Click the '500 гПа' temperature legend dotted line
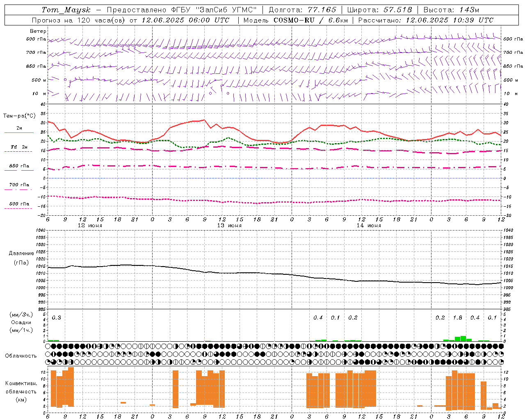Viewport: 525px width, 420px height. click(18, 208)
